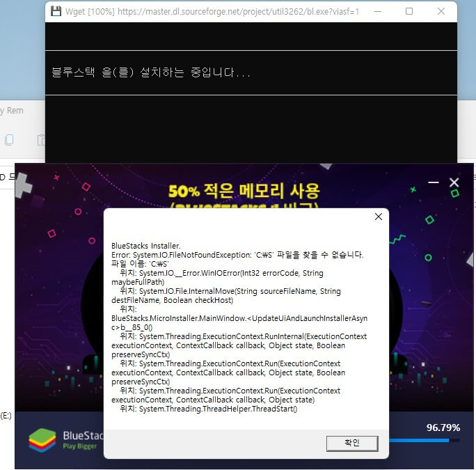The image size is (476, 470).
Task: Click the '파일 이름: C:\S' line
Action: coord(140,264)
